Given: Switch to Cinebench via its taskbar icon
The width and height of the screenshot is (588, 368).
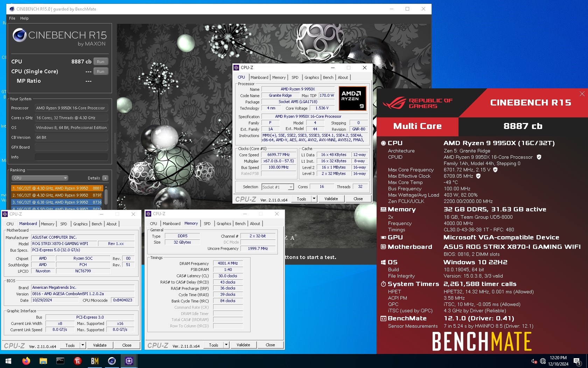Looking at the screenshot, I should click(112, 361).
